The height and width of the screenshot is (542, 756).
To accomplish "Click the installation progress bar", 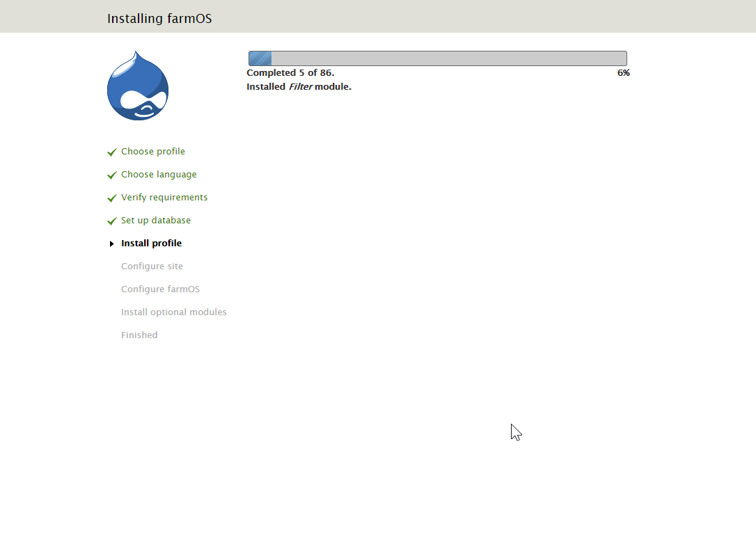I will coord(438,58).
